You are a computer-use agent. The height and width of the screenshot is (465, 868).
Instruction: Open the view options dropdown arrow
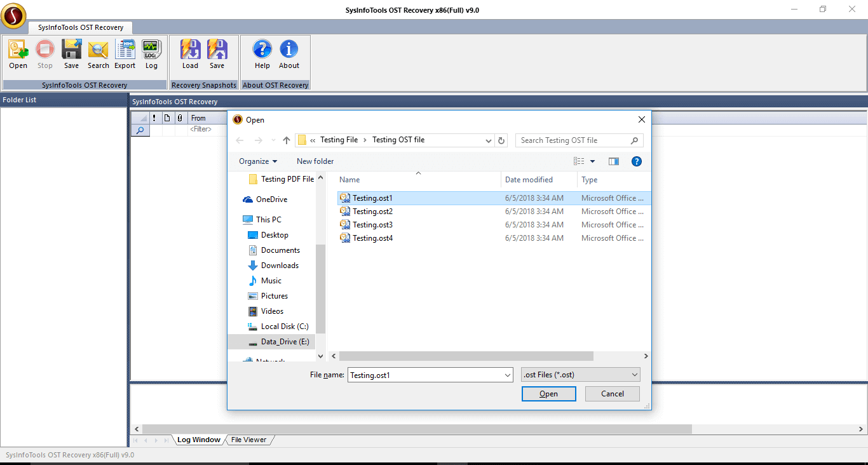click(593, 161)
